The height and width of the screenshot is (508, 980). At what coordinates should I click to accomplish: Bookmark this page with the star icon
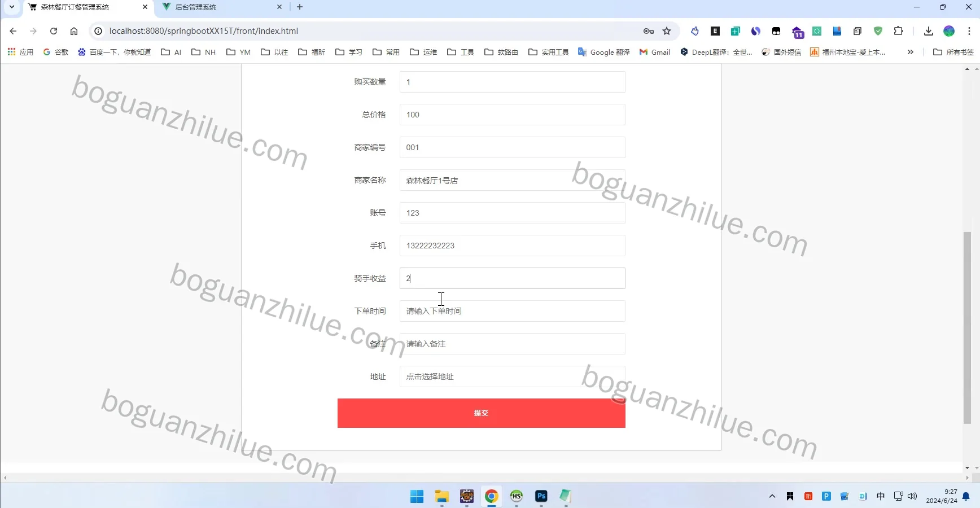tap(667, 31)
